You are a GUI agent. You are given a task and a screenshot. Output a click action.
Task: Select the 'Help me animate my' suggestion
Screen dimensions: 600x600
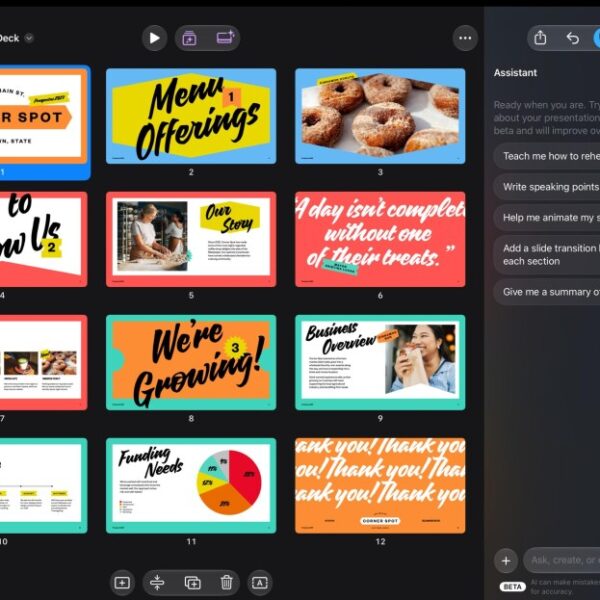click(x=546, y=217)
